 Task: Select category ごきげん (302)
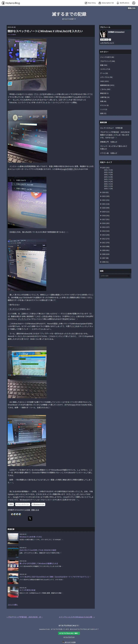105,89
